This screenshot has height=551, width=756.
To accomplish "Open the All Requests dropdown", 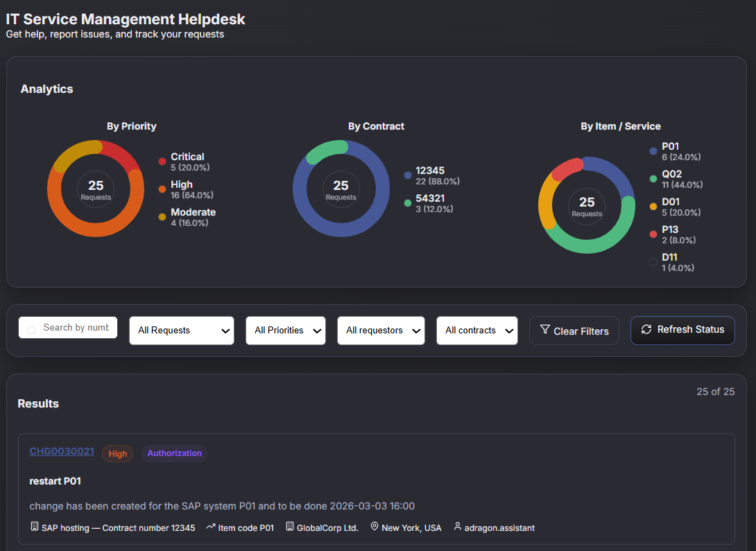I will (x=181, y=331).
